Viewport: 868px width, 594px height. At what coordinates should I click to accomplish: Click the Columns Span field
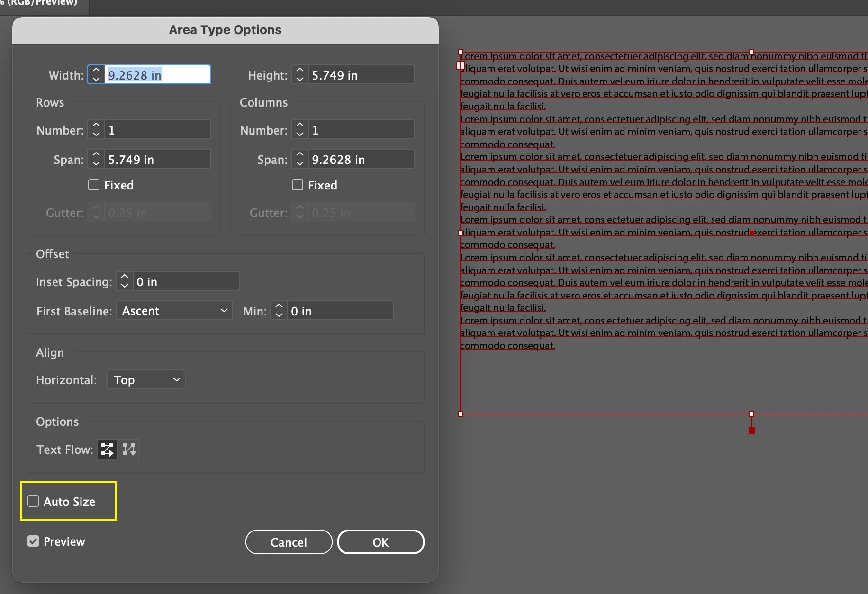point(362,159)
